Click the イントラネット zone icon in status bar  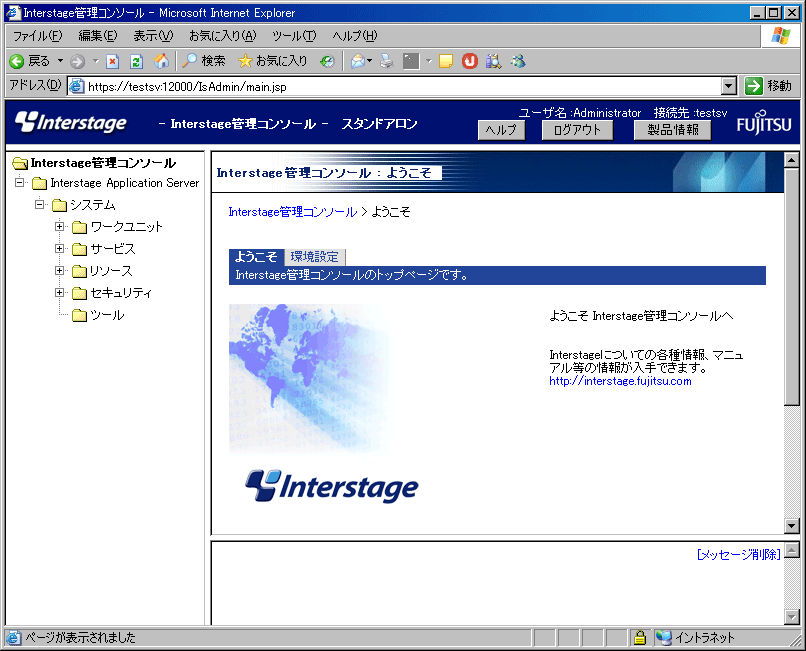point(664,638)
